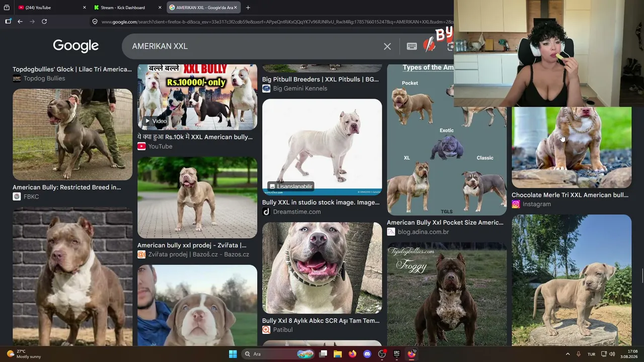Screen dimensions: 644x362
Task: Open the Firefox tab list view icon
Action: coord(7,8)
